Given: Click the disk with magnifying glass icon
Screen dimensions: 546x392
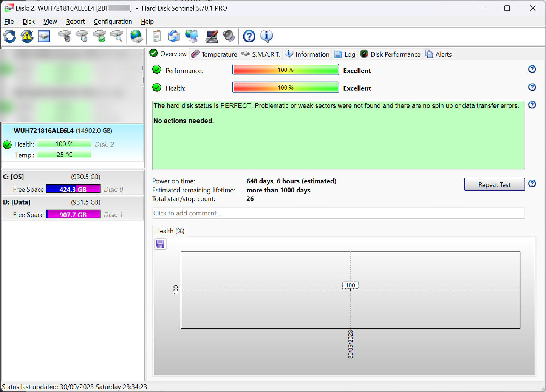Looking at the screenshot, I should tap(117, 37).
